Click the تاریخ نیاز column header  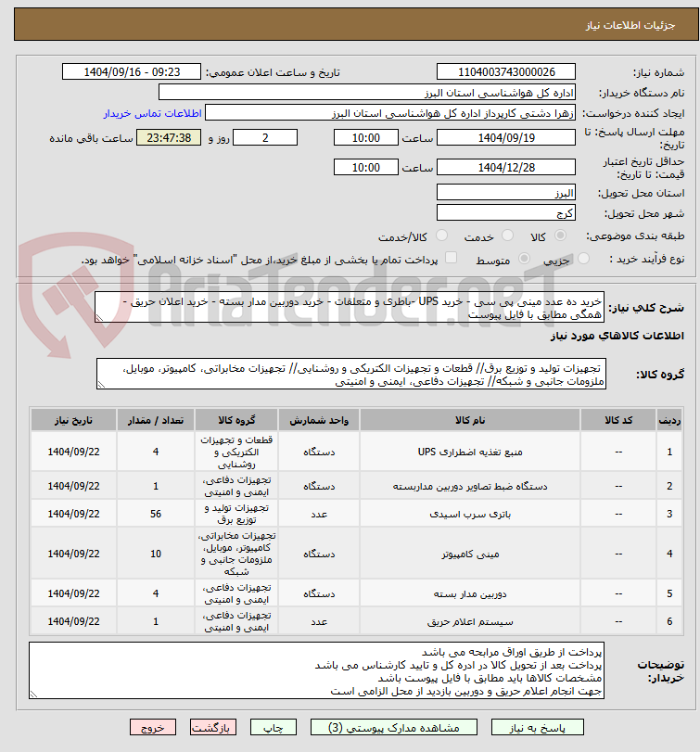click(73, 420)
